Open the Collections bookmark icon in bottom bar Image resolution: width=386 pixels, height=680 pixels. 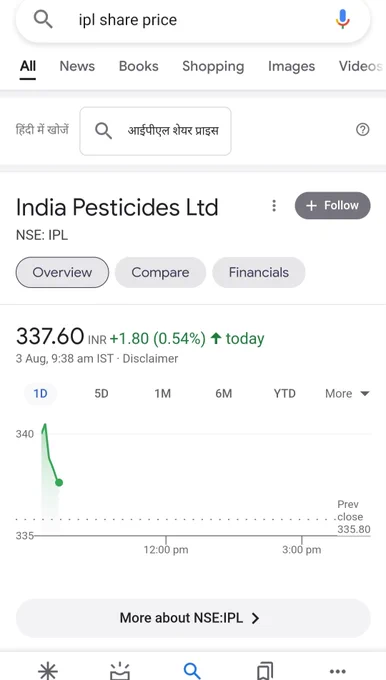pyautogui.click(x=265, y=670)
